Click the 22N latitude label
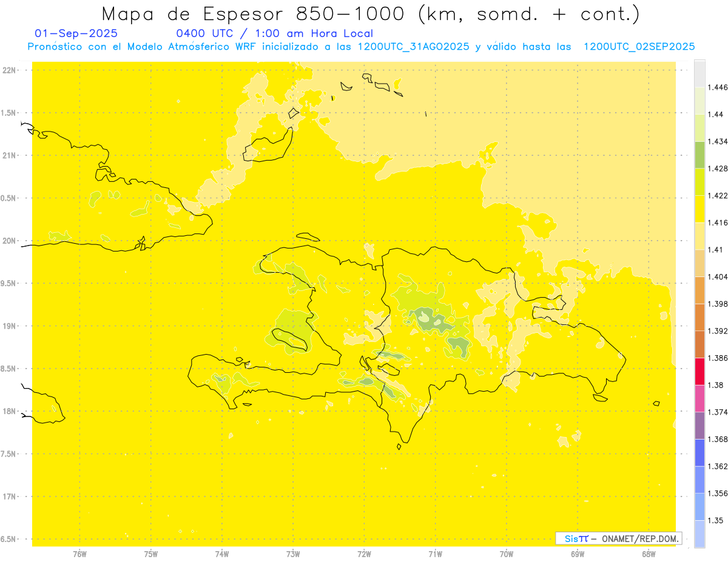This screenshot has width=728, height=562. [x=10, y=70]
